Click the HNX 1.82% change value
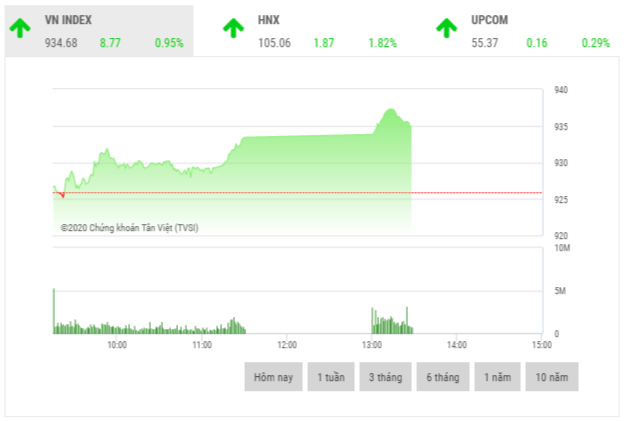The image size is (626, 421). tap(382, 43)
